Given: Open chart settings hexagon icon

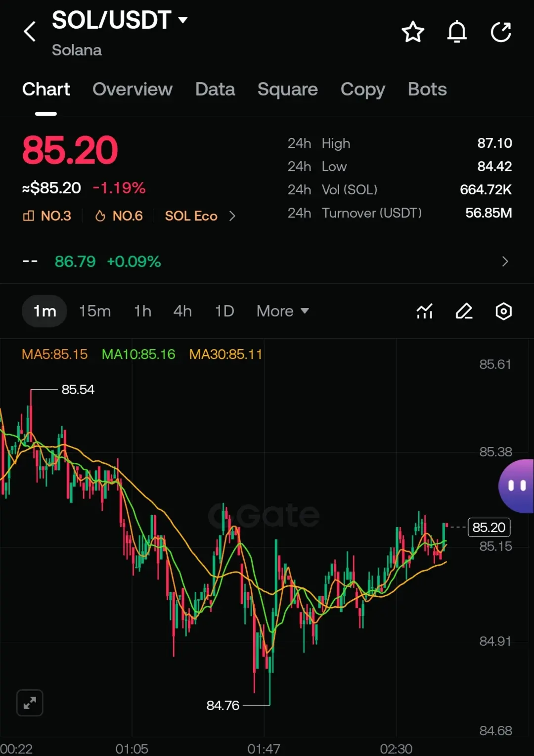Looking at the screenshot, I should (x=503, y=311).
